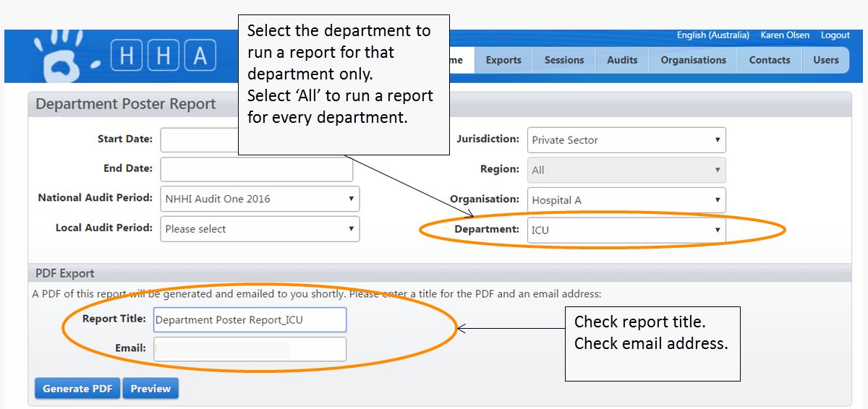This screenshot has width=868, height=409.
Task: Click the Generate PDF button
Action: pyautogui.click(x=77, y=388)
